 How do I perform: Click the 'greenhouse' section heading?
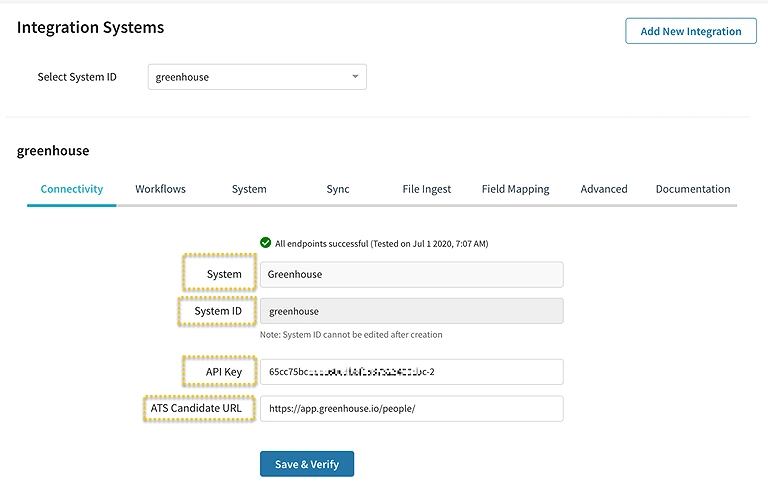53,150
